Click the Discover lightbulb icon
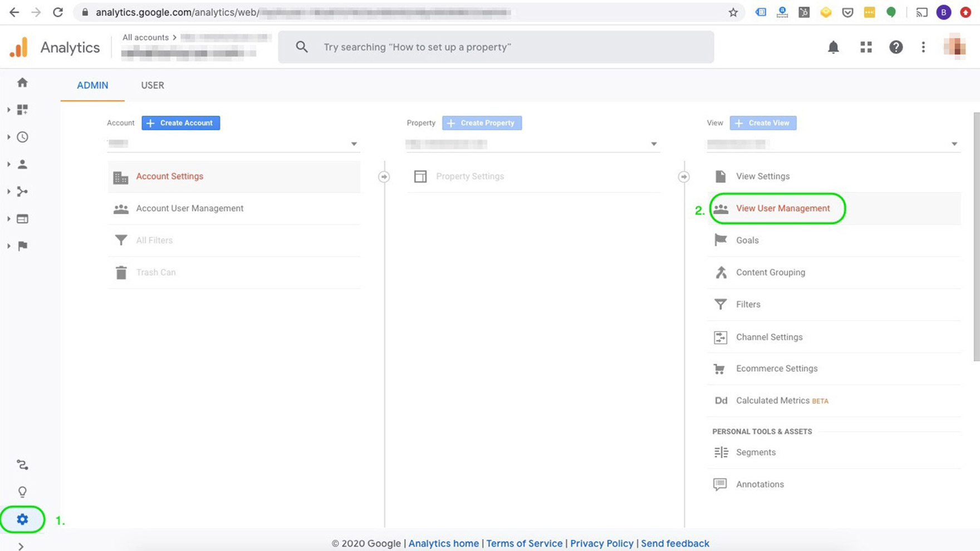The width and height of the screenshot is (980, 551). (22, 492)
